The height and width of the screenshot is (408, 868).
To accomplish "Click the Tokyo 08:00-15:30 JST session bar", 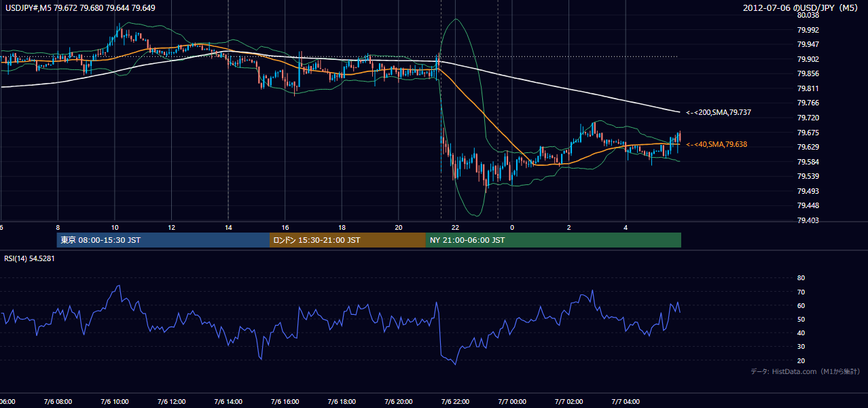I will pyautogui.click(x=164, y=240).
